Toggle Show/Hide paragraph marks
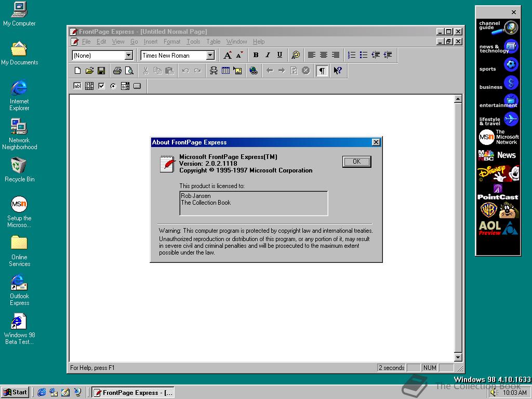Viewport: 532px width, 399px height. pos(322,71)
